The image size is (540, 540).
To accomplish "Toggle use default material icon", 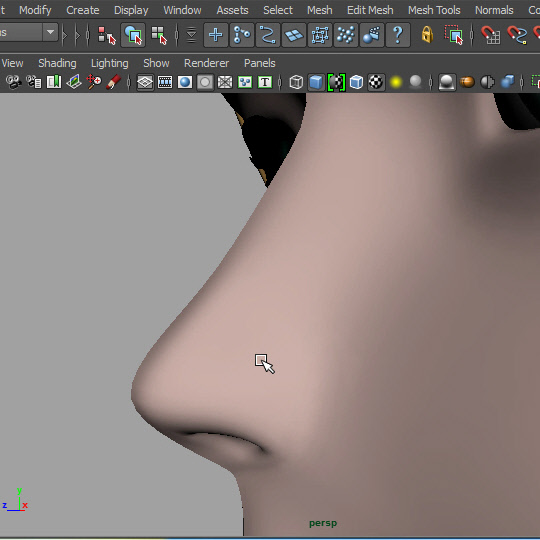I will coord(336,83).
